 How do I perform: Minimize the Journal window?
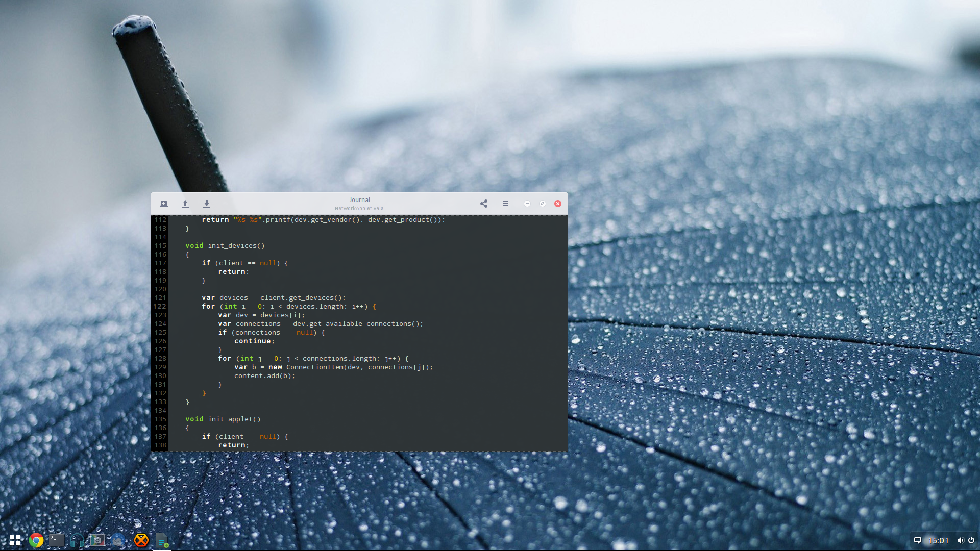point(527,204)
